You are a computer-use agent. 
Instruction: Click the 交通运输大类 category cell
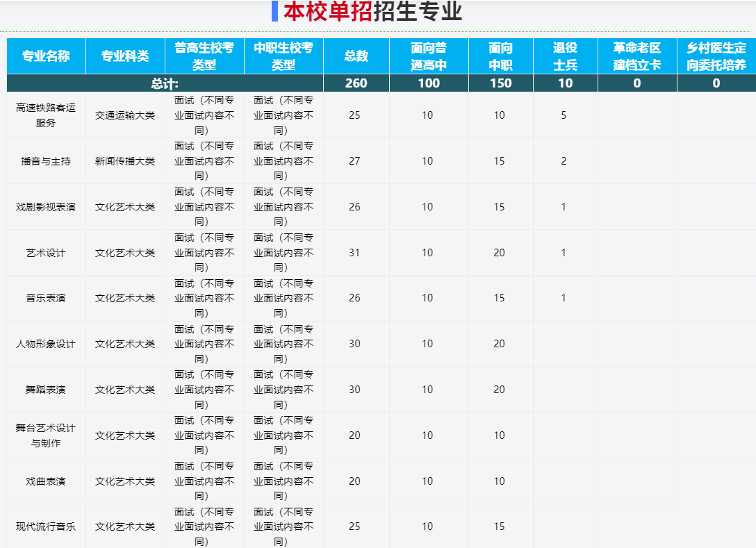[x=125, y=115]
